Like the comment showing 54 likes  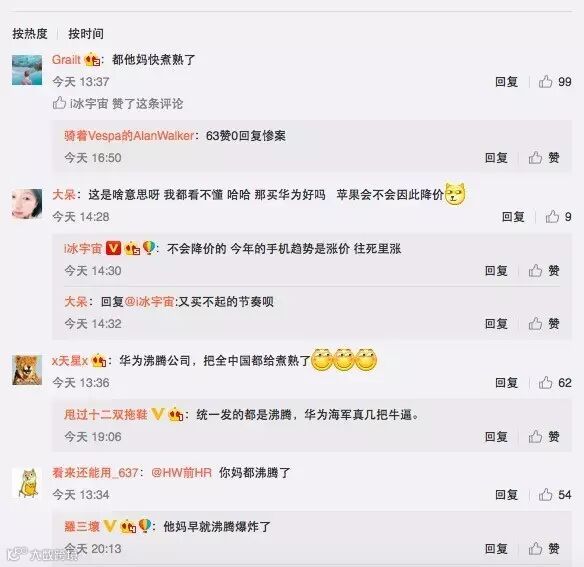coord(555,495)
